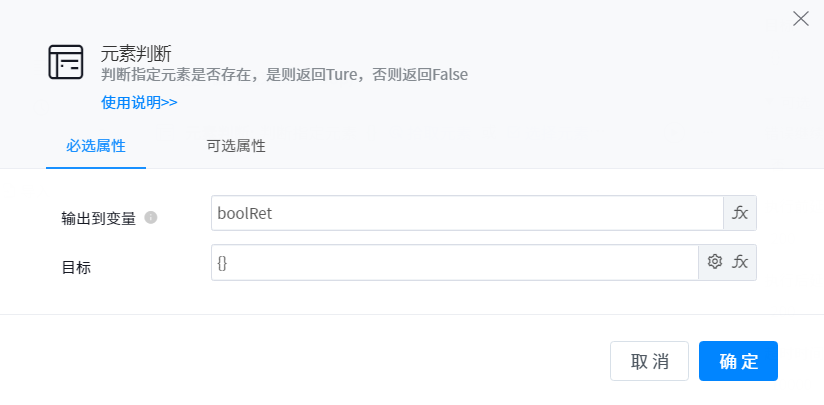Open fx expression editor for 目标
Screen dimensions: 824x405
[741, 262]
